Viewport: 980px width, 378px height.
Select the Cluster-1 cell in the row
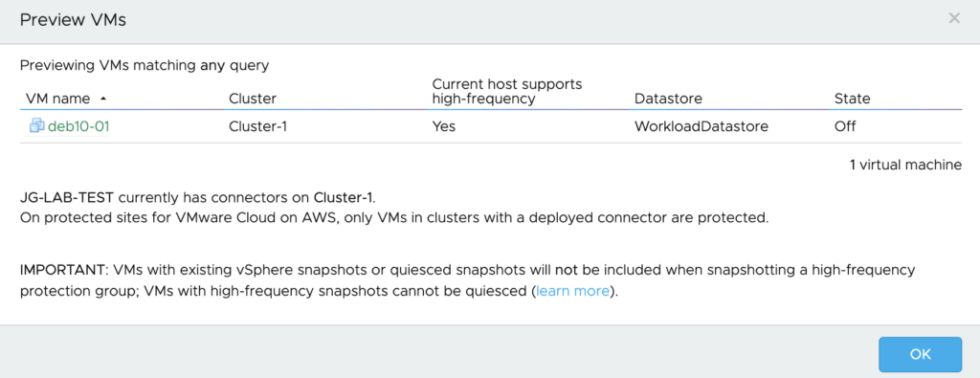258,126
